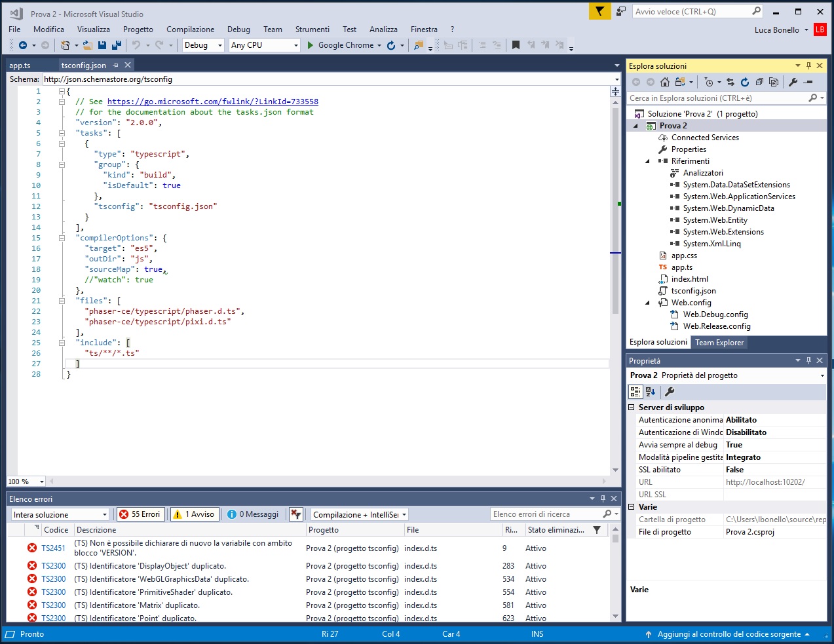Switch to the Team Explorer tab
834x644 pixels.
pos(719,343)
